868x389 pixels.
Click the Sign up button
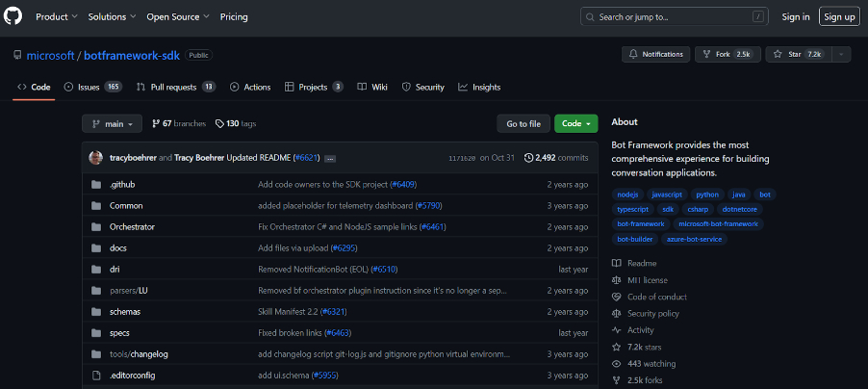(x=839, y=16)
